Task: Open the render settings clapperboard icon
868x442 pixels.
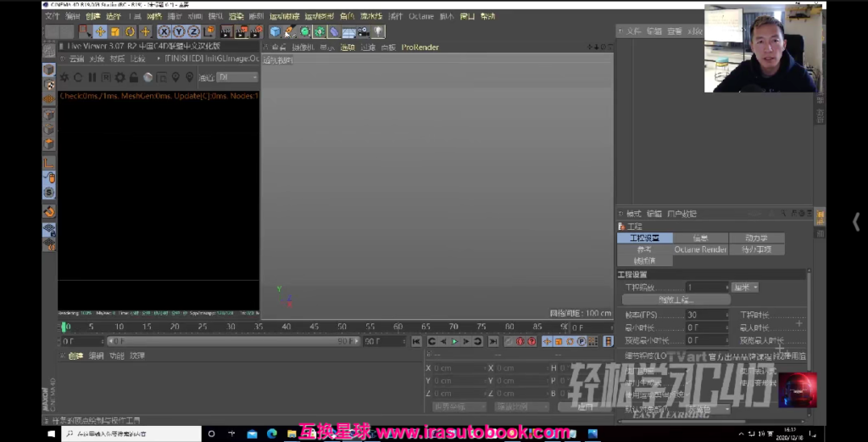Action: 256,31
